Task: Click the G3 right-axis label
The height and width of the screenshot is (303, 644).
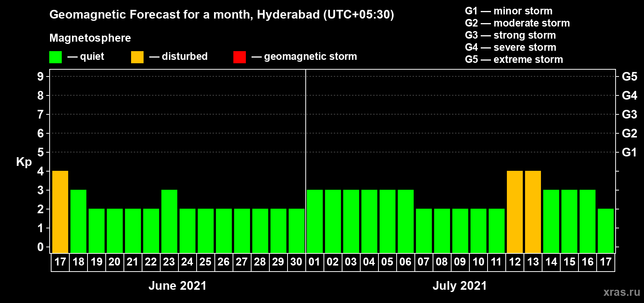Action: click(629, 114)
